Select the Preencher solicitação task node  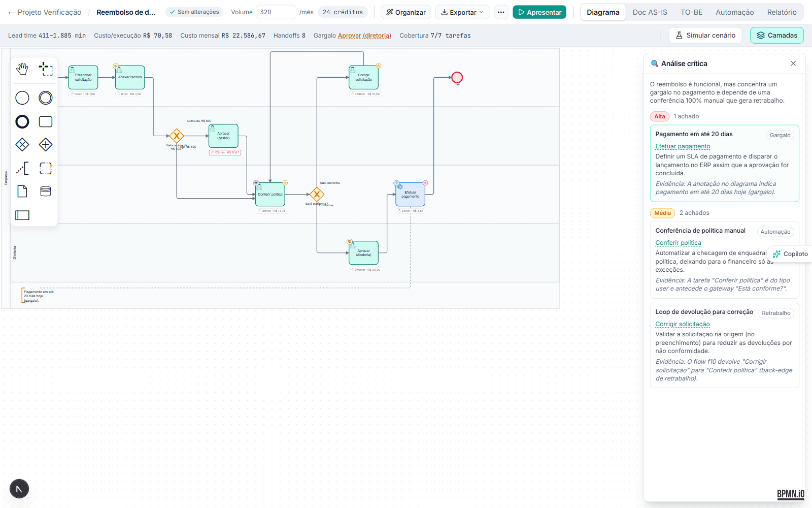(x=83, y=77)
